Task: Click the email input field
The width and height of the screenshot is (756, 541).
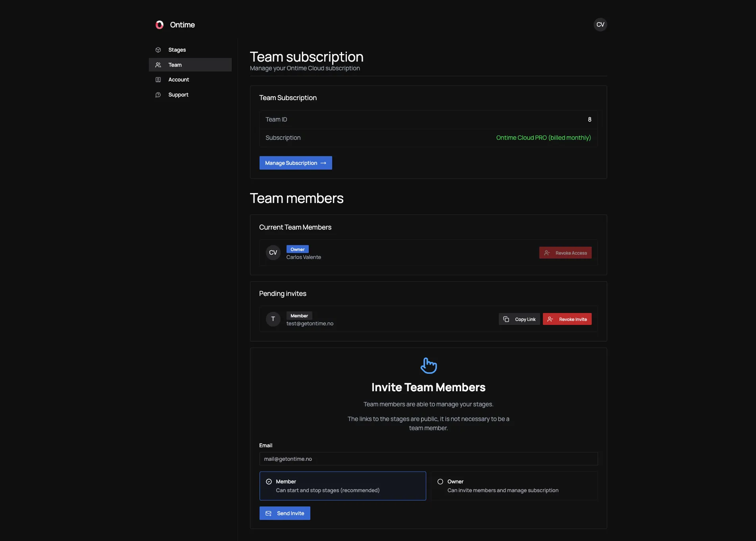Action: pyautogui.click(x=428, y=459)
